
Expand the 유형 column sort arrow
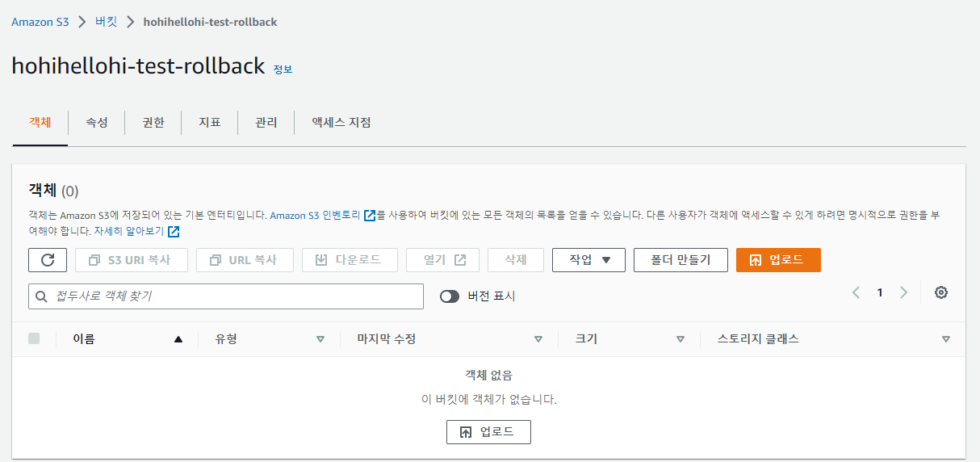pos(320,339)
